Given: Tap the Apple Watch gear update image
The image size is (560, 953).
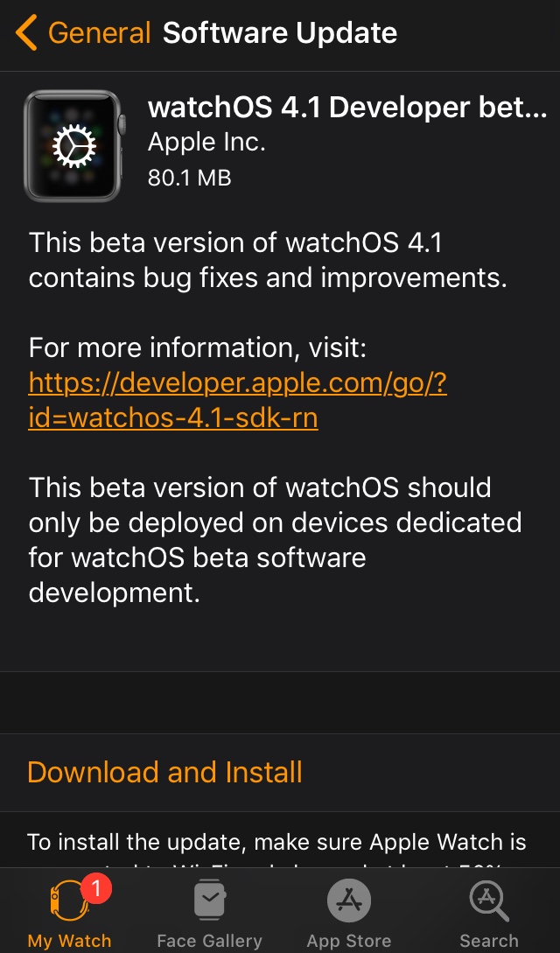Looking at the screenshot, I should click(x=74, y=146).
